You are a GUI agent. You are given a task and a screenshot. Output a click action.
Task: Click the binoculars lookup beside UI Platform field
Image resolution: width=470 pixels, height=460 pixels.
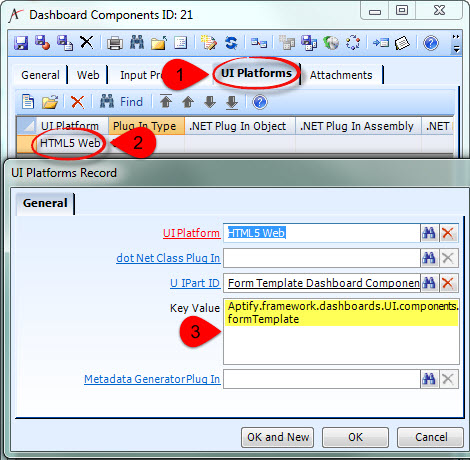click(429, 233)
